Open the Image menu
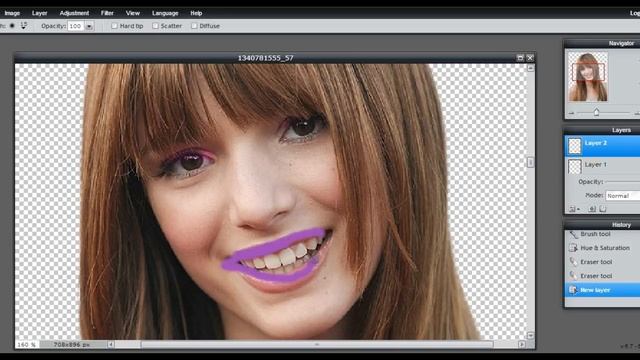 pos(12,13)
